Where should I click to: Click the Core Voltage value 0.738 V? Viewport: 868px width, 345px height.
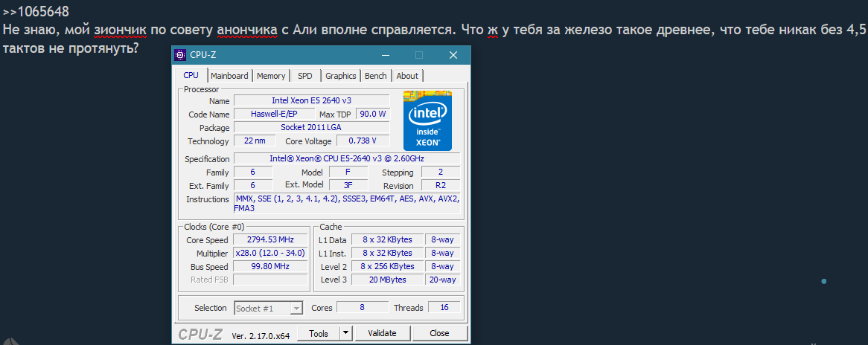pyautogui.click(x=363, y=141)
